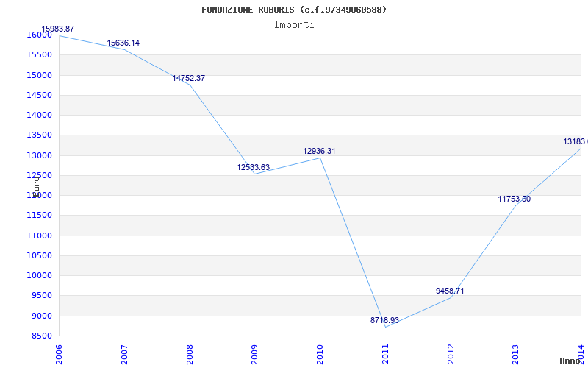588x368 pixels.
Task: Click the rotated Euro axis label
Action: pyautogui.click(x=36, y=187)
